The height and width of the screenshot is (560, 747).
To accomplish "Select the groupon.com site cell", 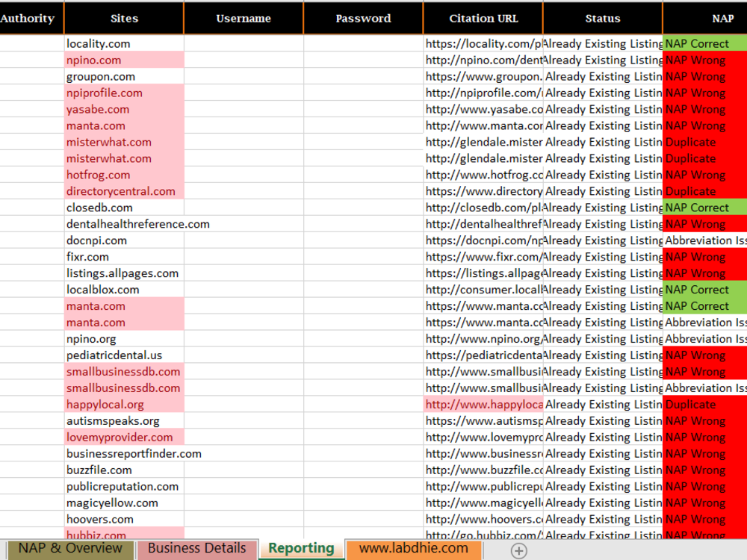I will (x=124, y=77).
